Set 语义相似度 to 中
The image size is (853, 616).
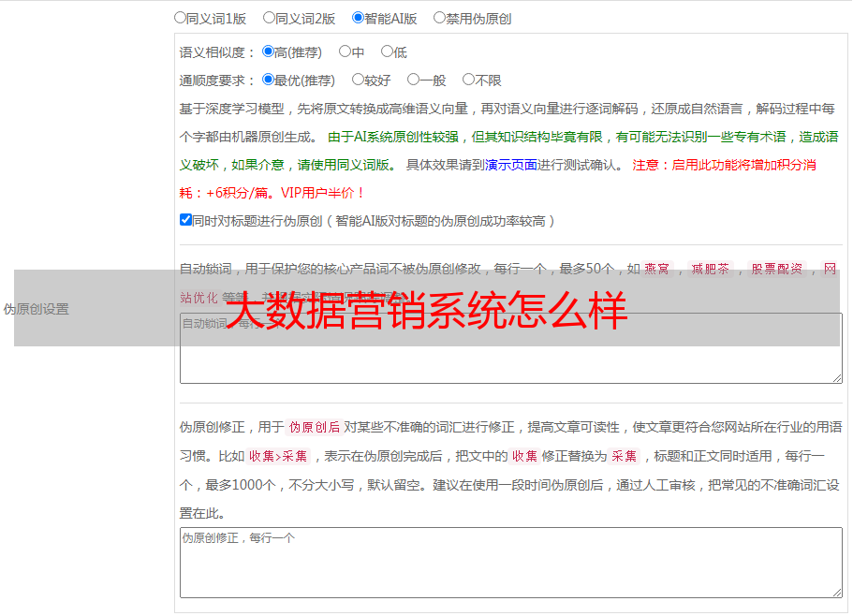[x=346, y=52]
